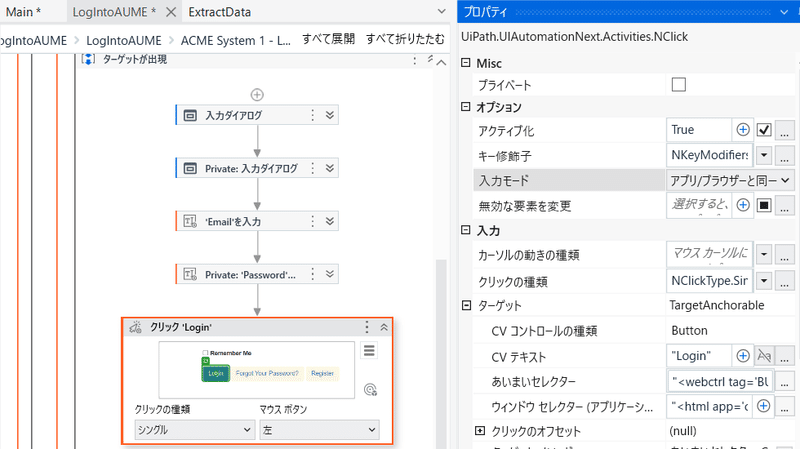
Task: Switch to the ExtractData tab
Action: (x=219, y=12)
